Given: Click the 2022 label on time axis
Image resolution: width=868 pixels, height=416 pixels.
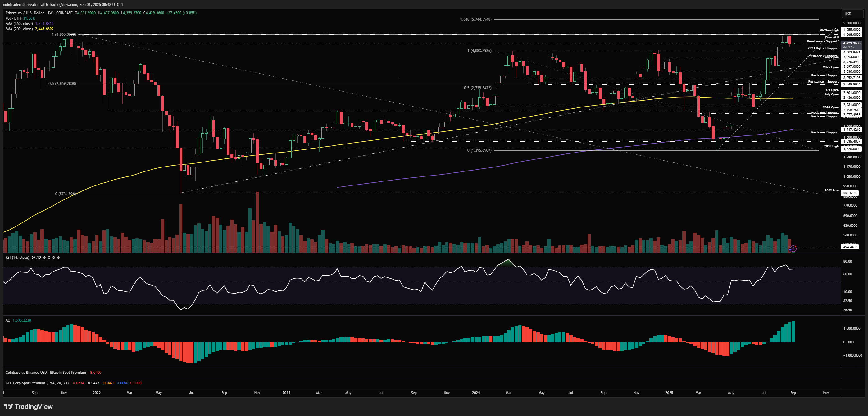Looking at the screenshot, I should pyautogui.click(x=97, y=393).
